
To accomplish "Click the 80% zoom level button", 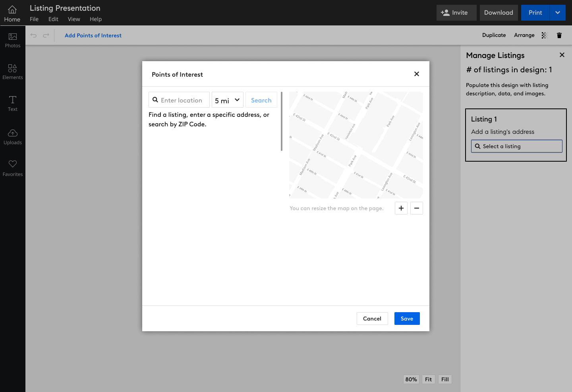I will pyautogui.click(x=411, y=379).
